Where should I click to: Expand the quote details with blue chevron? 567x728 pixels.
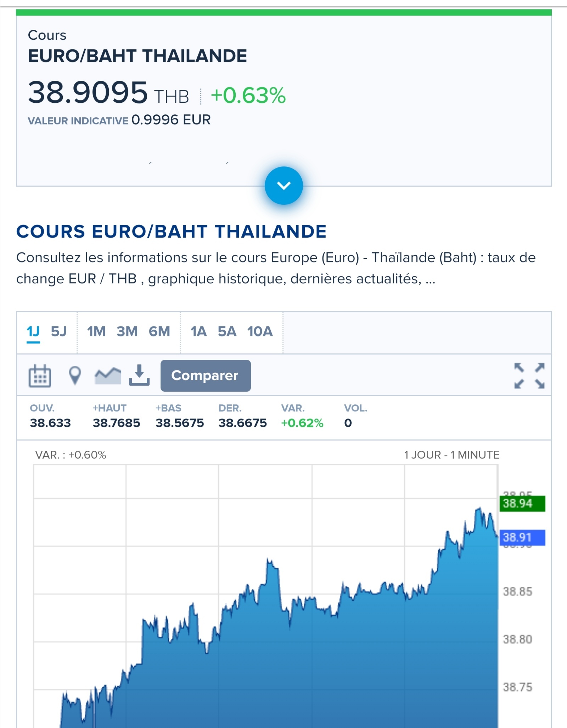283,186
